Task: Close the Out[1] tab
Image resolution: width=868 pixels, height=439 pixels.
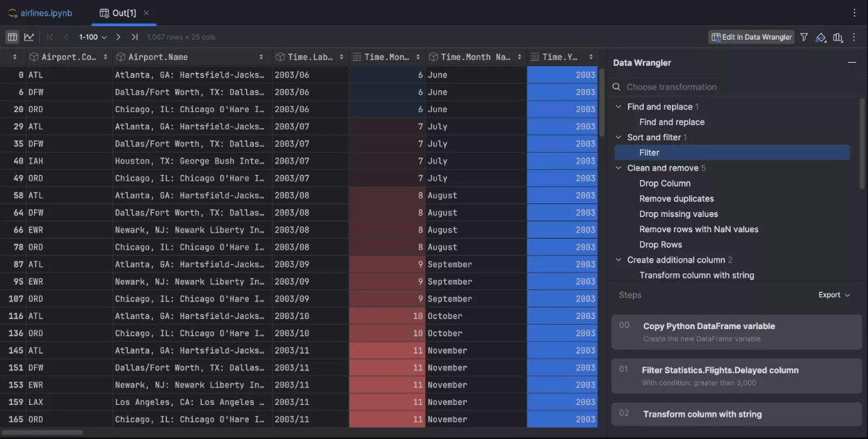Action: (x=147, y=13)
